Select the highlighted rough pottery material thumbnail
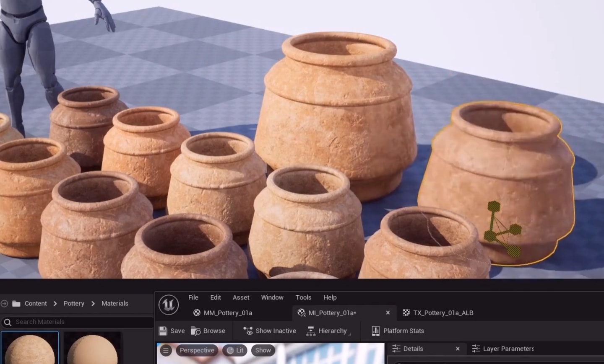 (x=30, y=348)
